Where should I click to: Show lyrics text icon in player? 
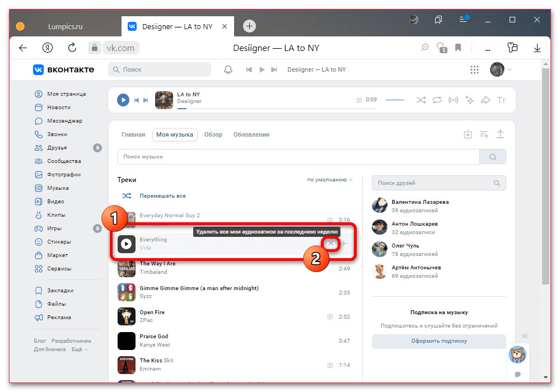(x=501, y=100)
